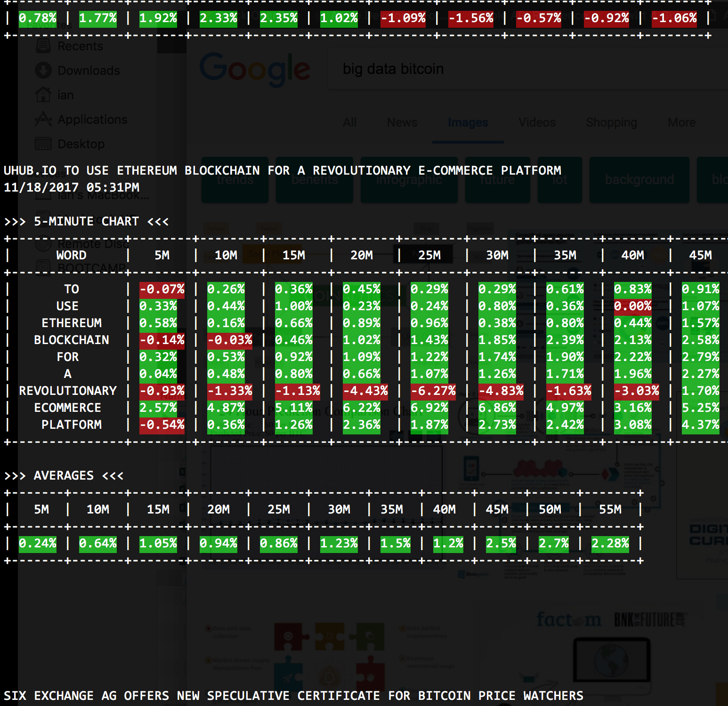Click the Remote Disc icon in sidebar
This screenshot has width=728, height=706.
tap(43, 244)
